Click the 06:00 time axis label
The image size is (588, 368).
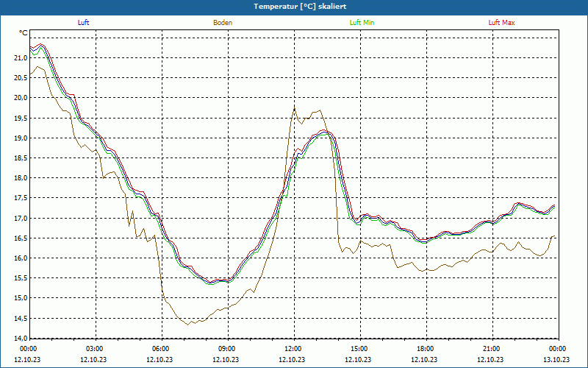click(160, 349)
